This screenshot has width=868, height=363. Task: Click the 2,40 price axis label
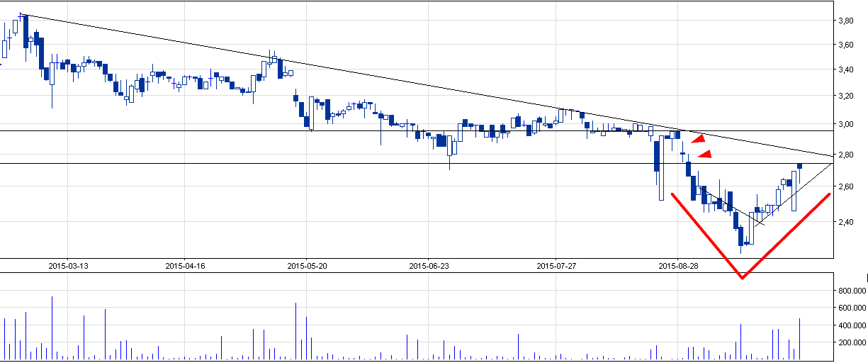click(845, 222)
